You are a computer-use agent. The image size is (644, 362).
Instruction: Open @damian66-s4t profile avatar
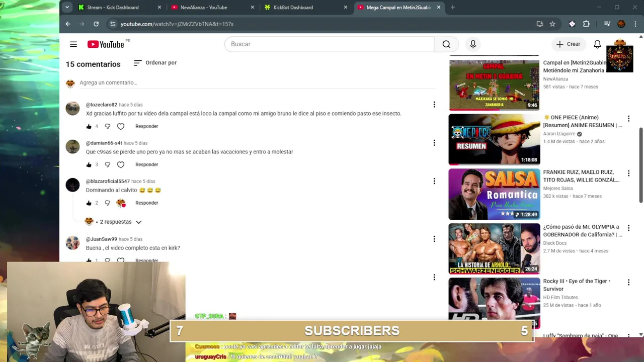(x=72, y=146)
